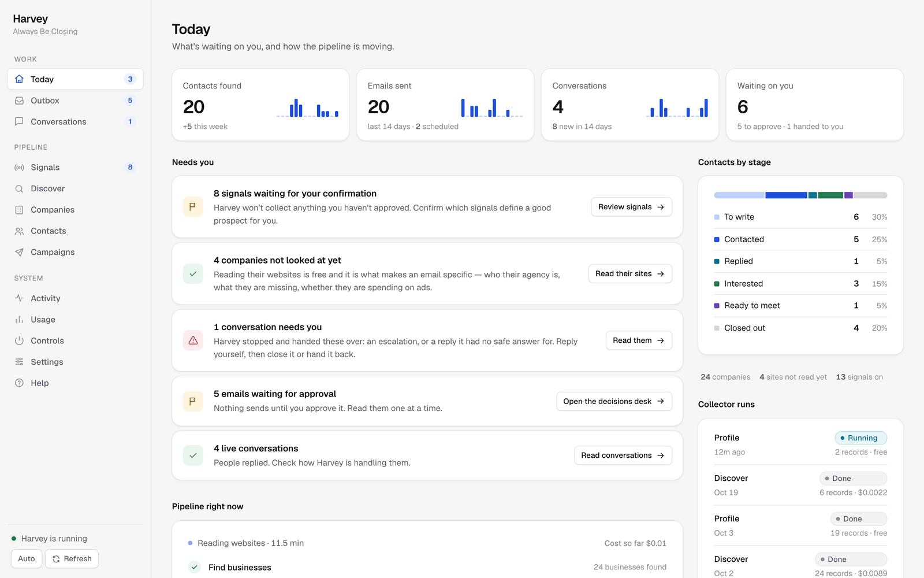Click the '13 signals on' text
The width and height of the screenshot is (924, 578).
[x=859, y=377]
